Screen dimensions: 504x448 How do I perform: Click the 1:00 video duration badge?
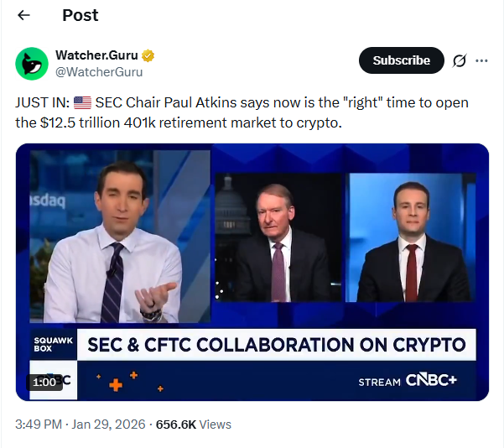point(44,382)
